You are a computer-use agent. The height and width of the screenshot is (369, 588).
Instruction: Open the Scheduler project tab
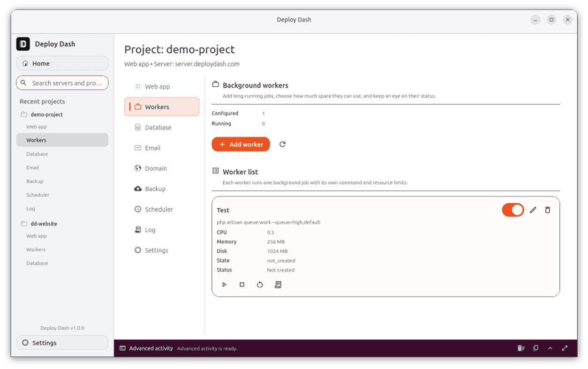(162, 209)
